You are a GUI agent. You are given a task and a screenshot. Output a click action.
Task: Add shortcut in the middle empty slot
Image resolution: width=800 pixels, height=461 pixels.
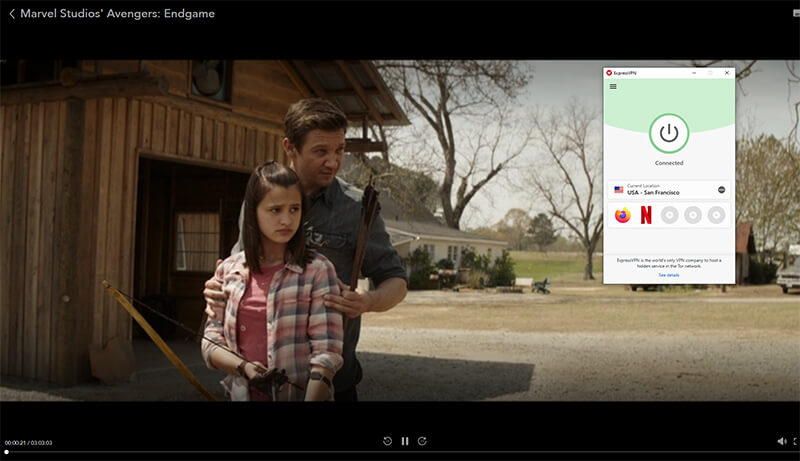[x=693, y=215]
